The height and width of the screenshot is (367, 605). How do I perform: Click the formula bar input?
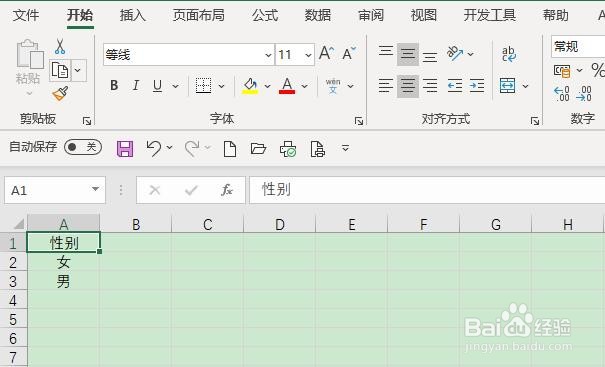pos(427,189)
